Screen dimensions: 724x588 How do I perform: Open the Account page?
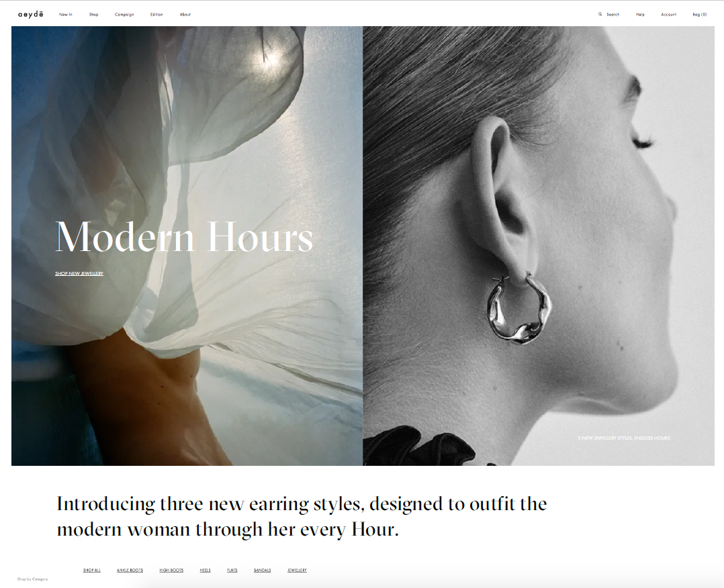pyautogui.click(x=669, y=14)
